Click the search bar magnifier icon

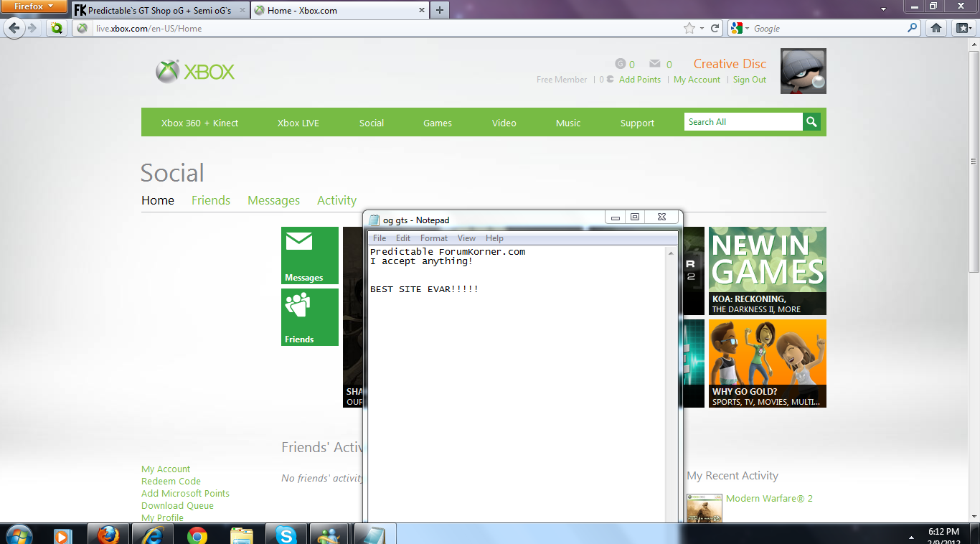913,28
